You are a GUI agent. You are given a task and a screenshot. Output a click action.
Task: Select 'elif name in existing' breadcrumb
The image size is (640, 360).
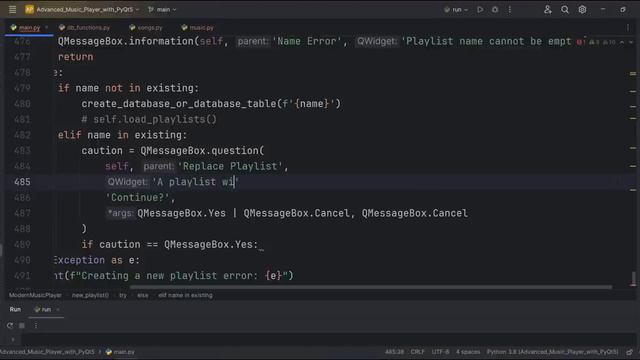(x=185, y=295)
